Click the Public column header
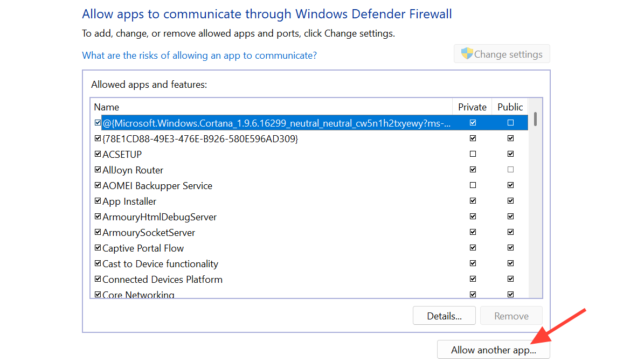Image resolution: width=644 pixels, height=362 pixels. tap(510, 107)
